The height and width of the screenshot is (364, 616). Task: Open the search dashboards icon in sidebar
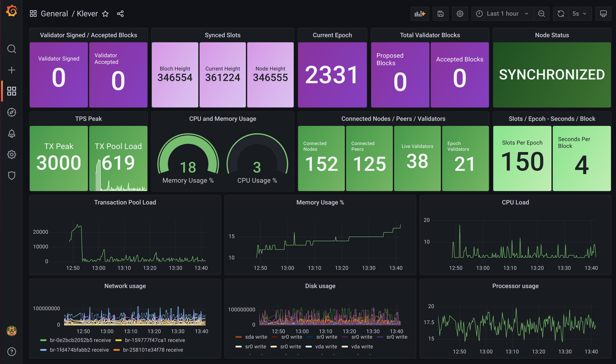tap(11, 49)
